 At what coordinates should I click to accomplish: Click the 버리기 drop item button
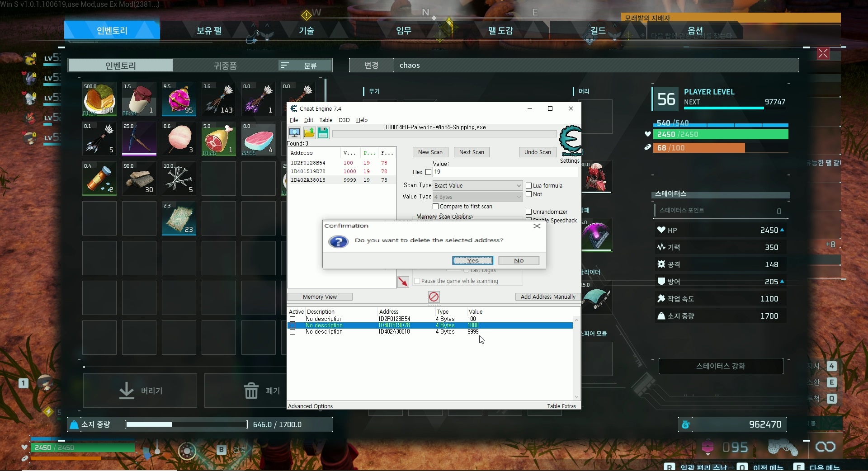click(140, 391)
